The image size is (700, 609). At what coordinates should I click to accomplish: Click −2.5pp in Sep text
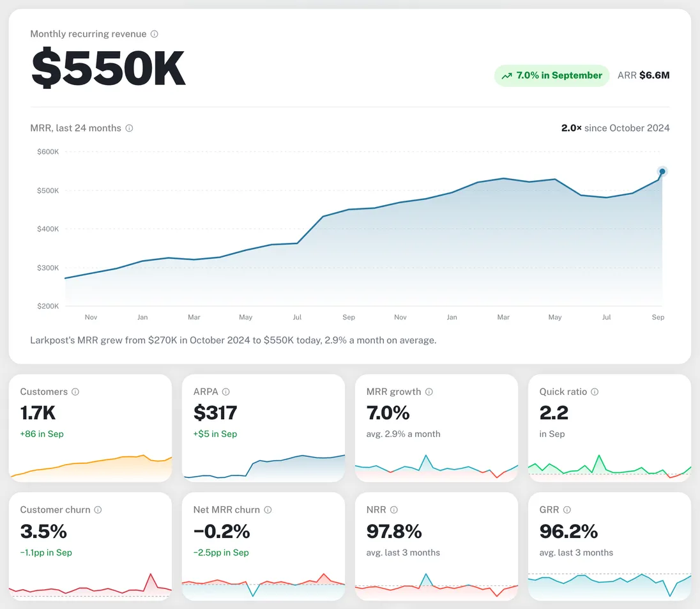221,553
